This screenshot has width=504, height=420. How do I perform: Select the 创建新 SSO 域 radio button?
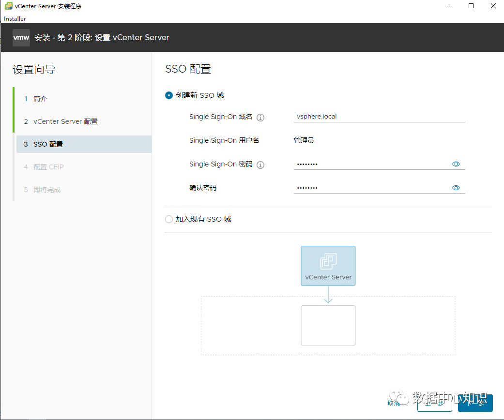pos(169,95)
